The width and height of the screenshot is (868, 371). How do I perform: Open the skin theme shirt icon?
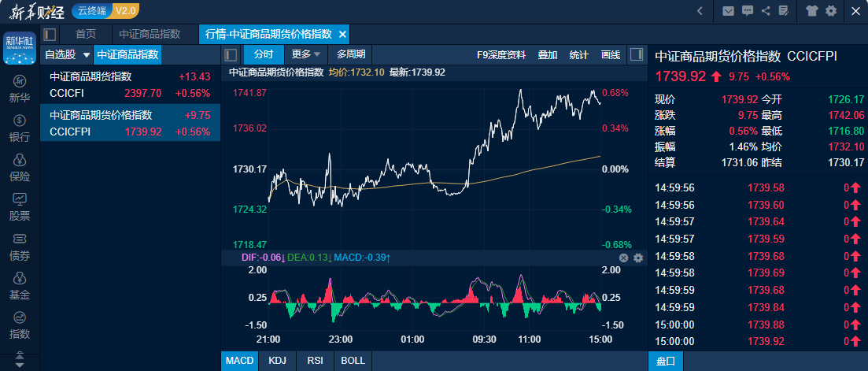point(812,11)
